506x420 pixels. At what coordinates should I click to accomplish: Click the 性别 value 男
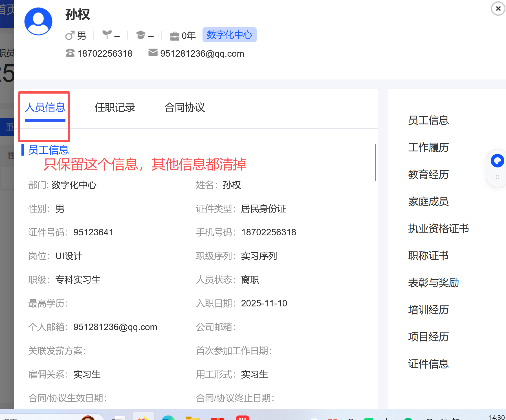[x=60, y=209]
